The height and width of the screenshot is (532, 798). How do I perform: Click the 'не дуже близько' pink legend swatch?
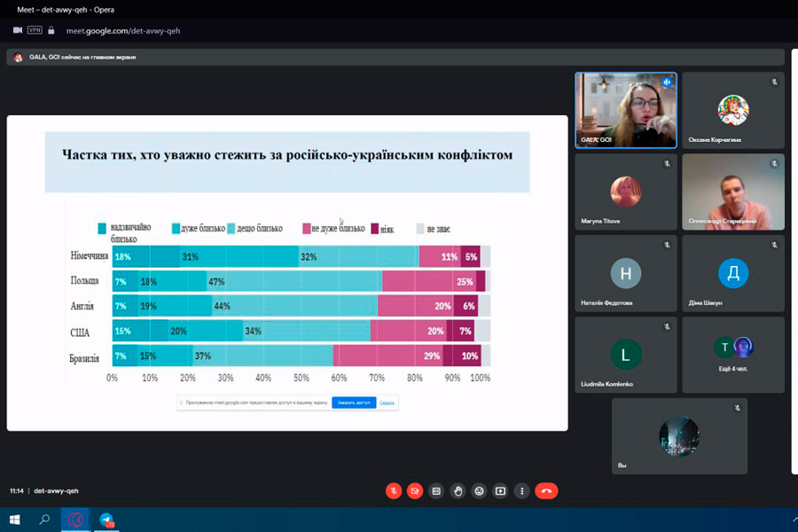click(x=307, y=228)
